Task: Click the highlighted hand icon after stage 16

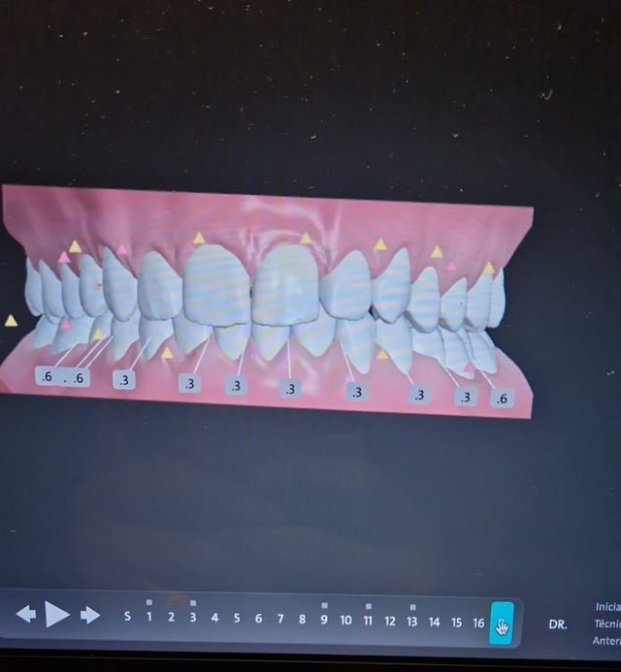Action: (502, 623)
